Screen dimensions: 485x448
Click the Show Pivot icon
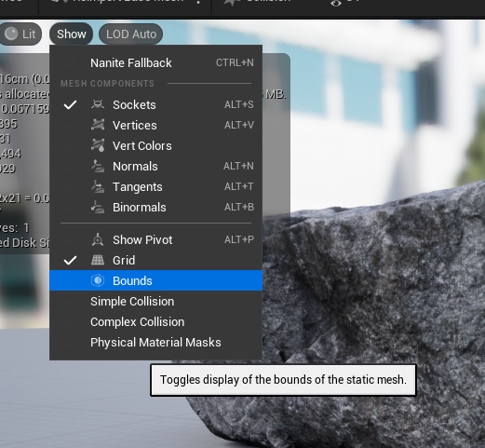click(98, 239)
